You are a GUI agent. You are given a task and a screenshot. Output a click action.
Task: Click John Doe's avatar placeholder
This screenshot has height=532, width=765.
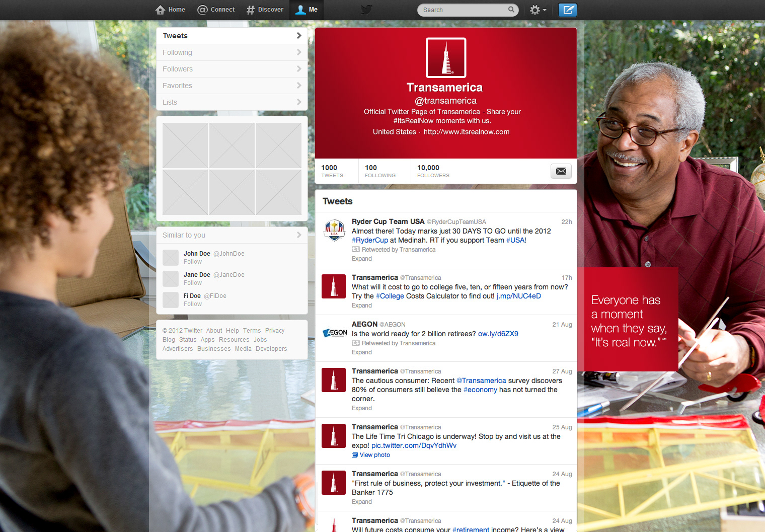[171, 258]
